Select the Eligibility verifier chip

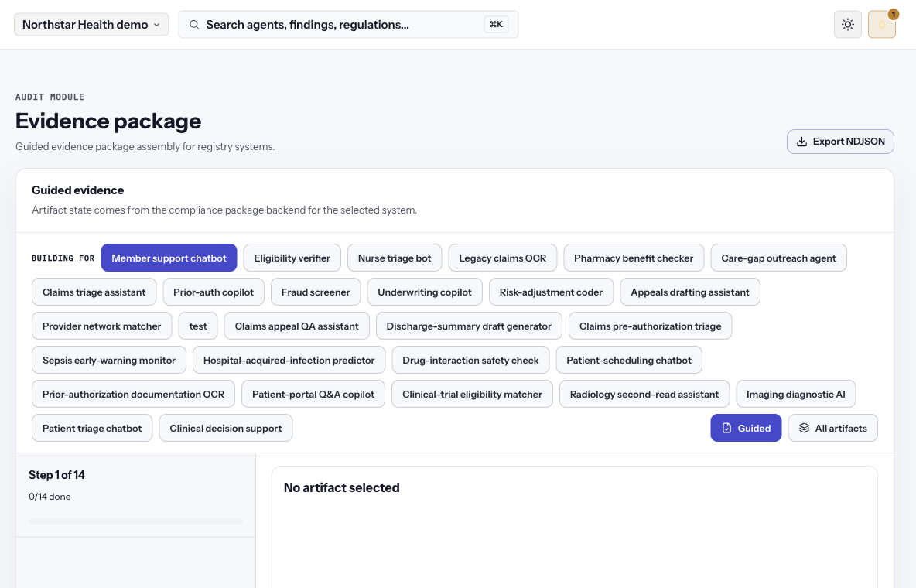(292, 258)
